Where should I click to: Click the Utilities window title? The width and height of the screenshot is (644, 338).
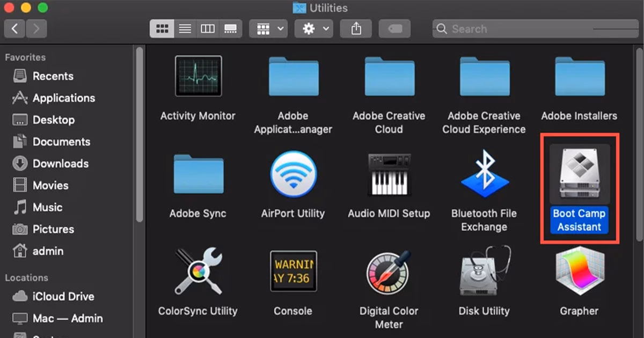click(x=328, y=8)
